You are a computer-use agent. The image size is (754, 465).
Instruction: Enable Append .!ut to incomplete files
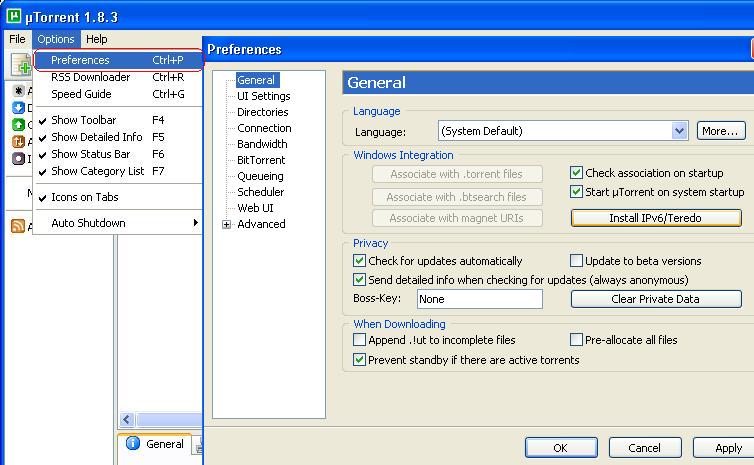359,339
